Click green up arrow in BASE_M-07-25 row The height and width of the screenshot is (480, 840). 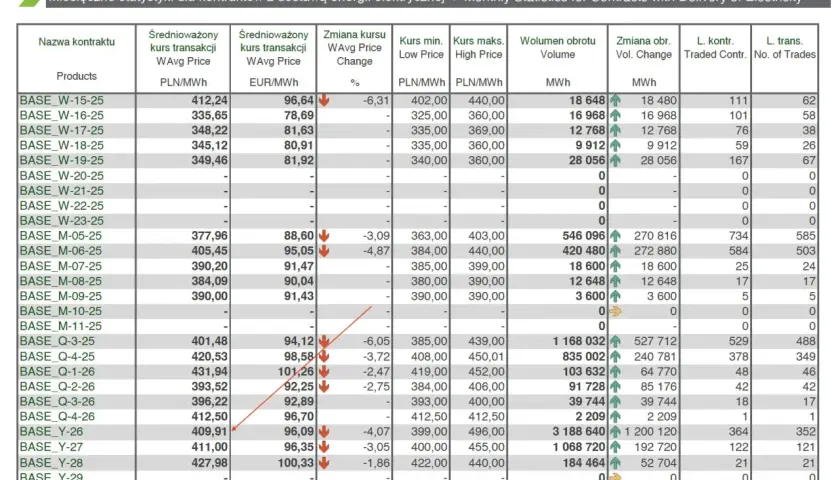[x=615, y=266]
